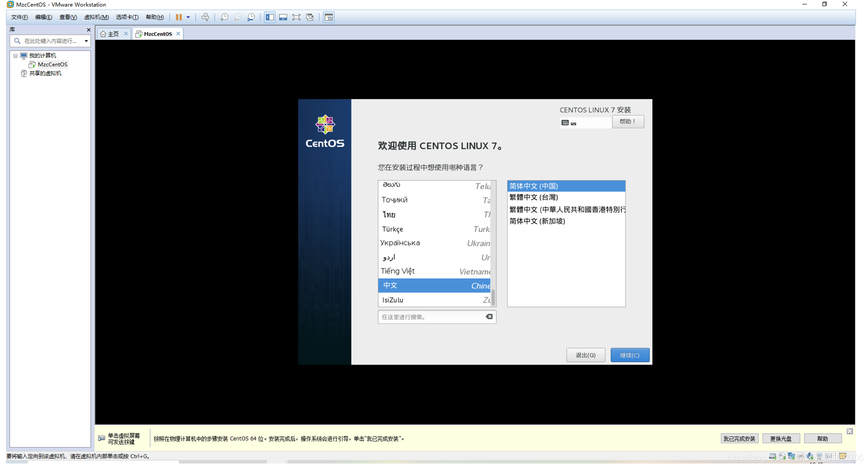868x467 pixels.
Task: Open the snapshot manager icon
Action: 251,17
